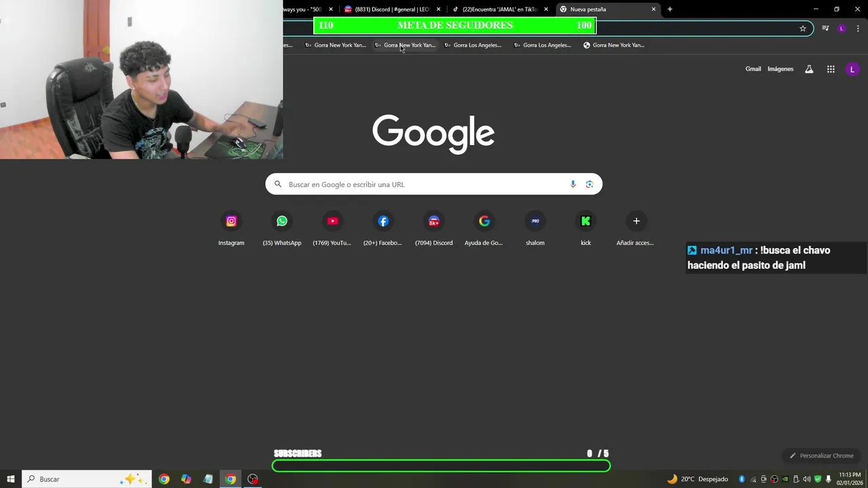The width and height of the screenshot is (868, 488).
Task: Click the magnifier icon in the search box
Action: [x=277, y=184]
